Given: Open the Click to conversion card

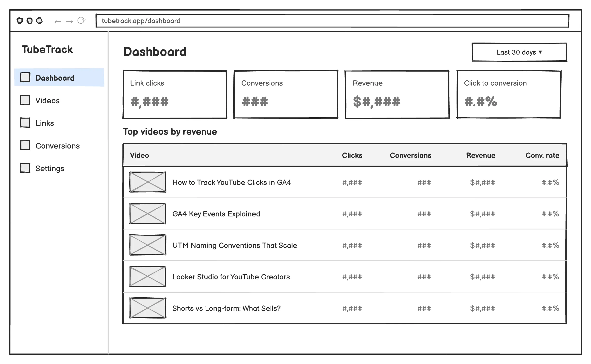Looking at the screenshot, I should click(x=509, y=95).
